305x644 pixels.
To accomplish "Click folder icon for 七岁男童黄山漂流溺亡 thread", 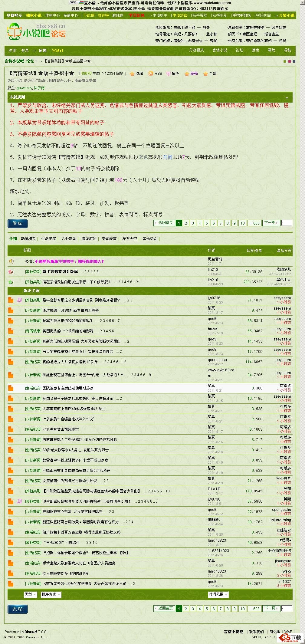I will tap(11, 429).
